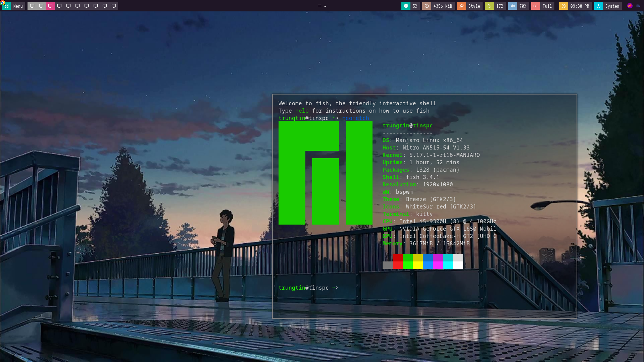Switch to the first workspace monitor icon
This screenshot has height=362, width=644.
coord(32,6)
